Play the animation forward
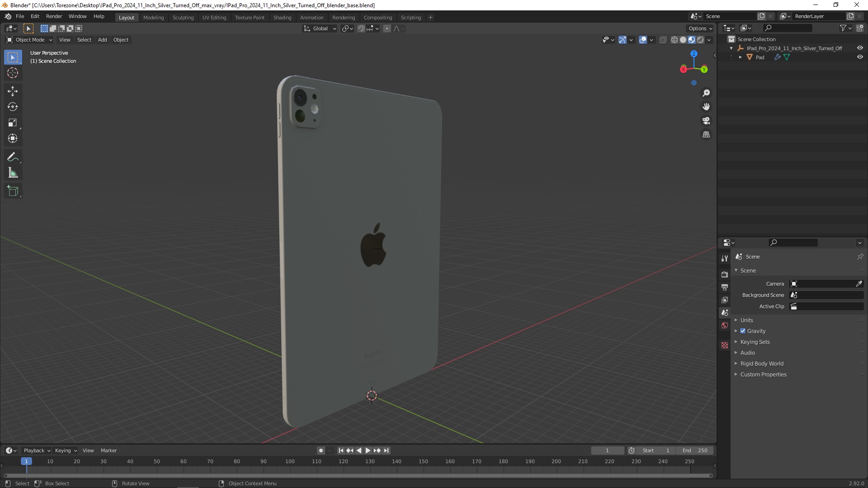Image resolution: width=868 pixels, height=488 pixels. [x=368, y=450]
